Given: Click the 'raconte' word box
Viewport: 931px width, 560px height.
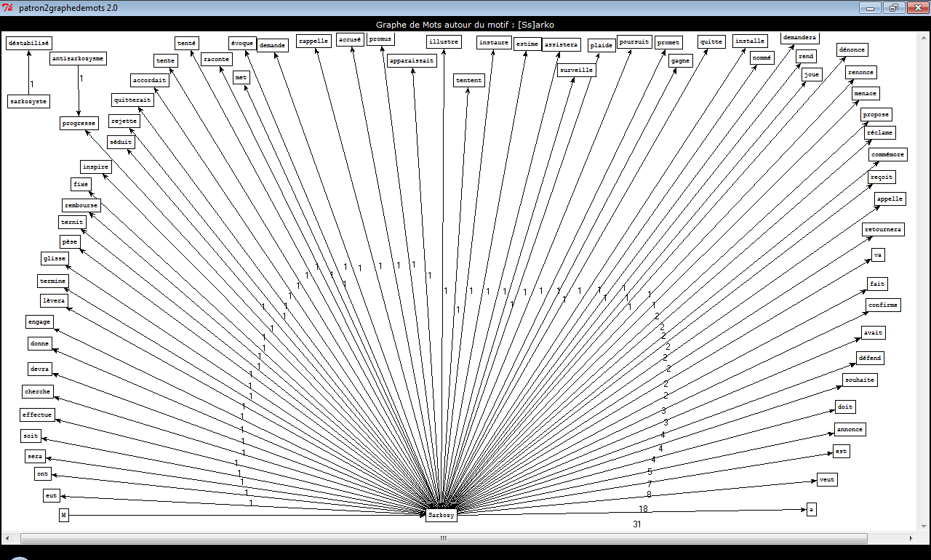Looking at the screenshot, I should pyautogui.click(x=217, y=59).
